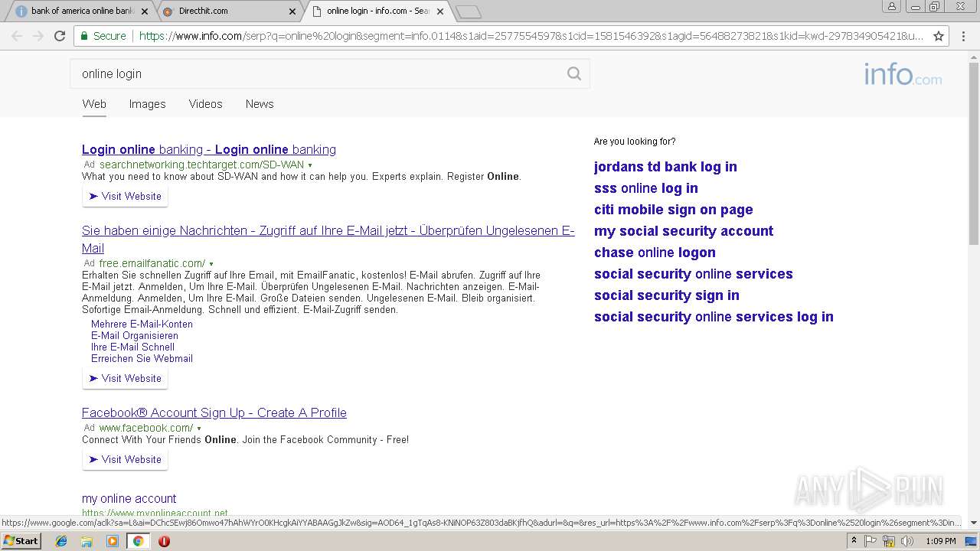Open media player taskbar icon
Image resolution: width=980 pixels, height=551 pixels.
(x=113, y=541)
